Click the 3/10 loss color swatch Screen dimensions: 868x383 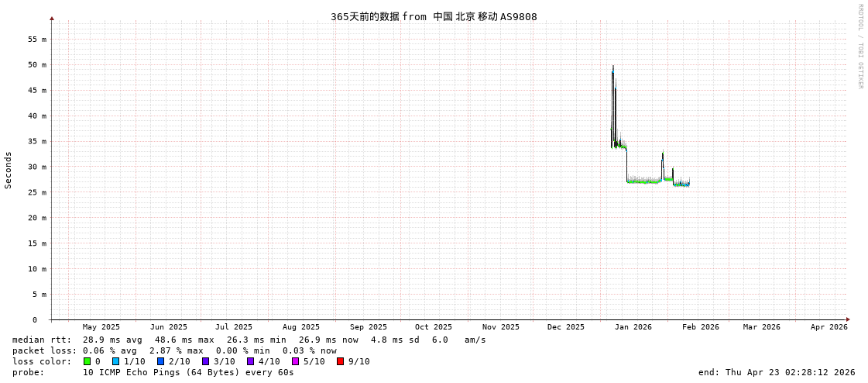[205, 361]
